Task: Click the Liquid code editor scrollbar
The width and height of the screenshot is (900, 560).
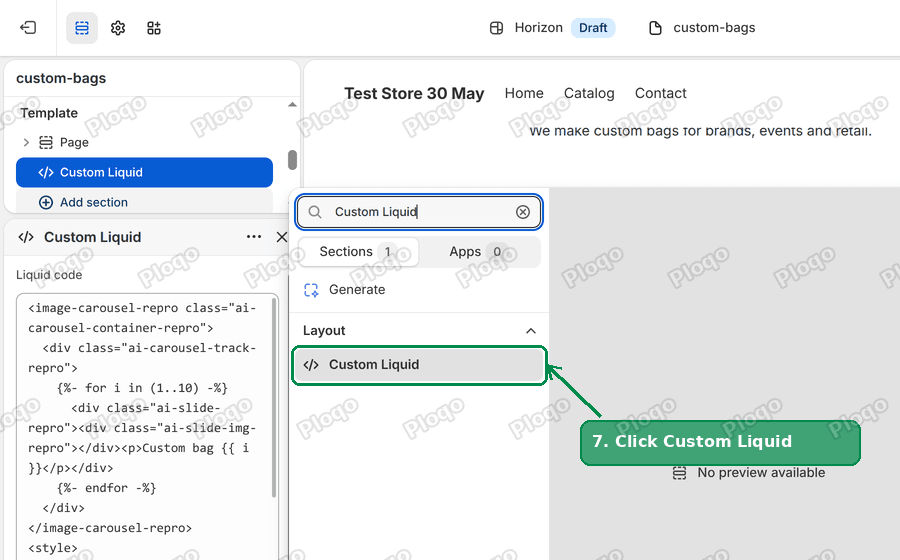Action: click(274, 397)
